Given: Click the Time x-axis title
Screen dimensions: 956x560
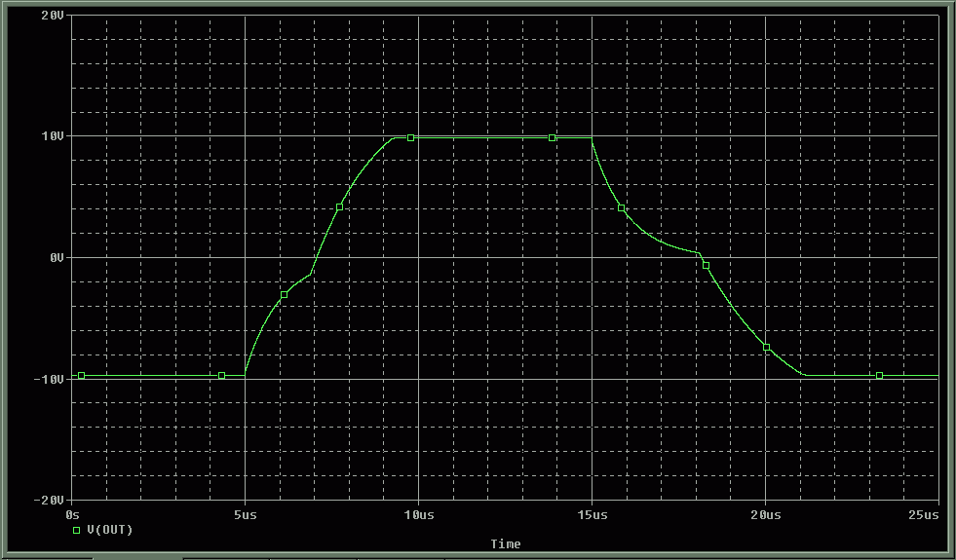Looking at the screenshot, I should (505, 543).
